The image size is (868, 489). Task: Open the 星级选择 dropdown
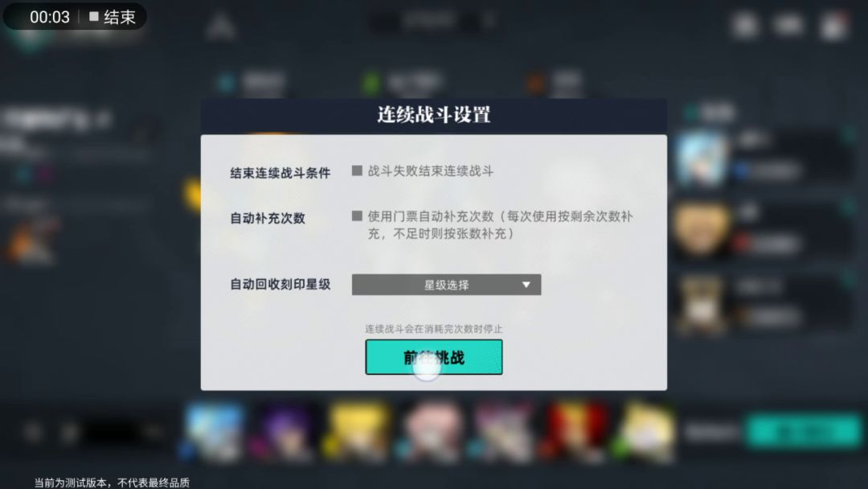click(x=446, y=285)
